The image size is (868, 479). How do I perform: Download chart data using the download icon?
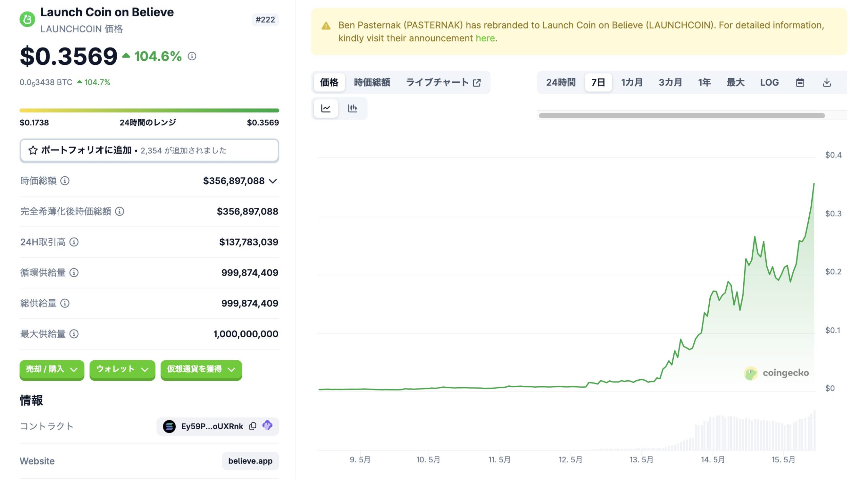(x=827, y=82)
